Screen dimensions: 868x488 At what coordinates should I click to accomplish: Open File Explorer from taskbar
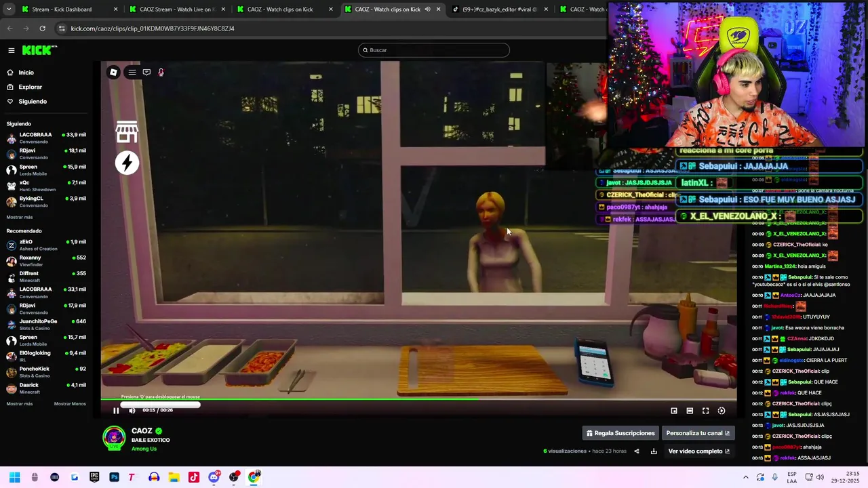click(x=174, y=477)
